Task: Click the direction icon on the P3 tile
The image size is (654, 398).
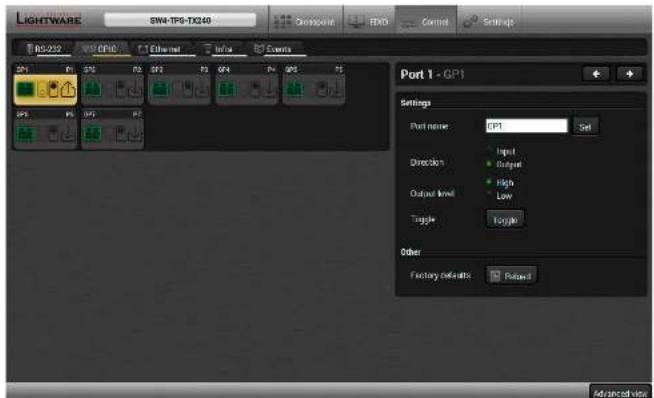Action: point(202,89)
